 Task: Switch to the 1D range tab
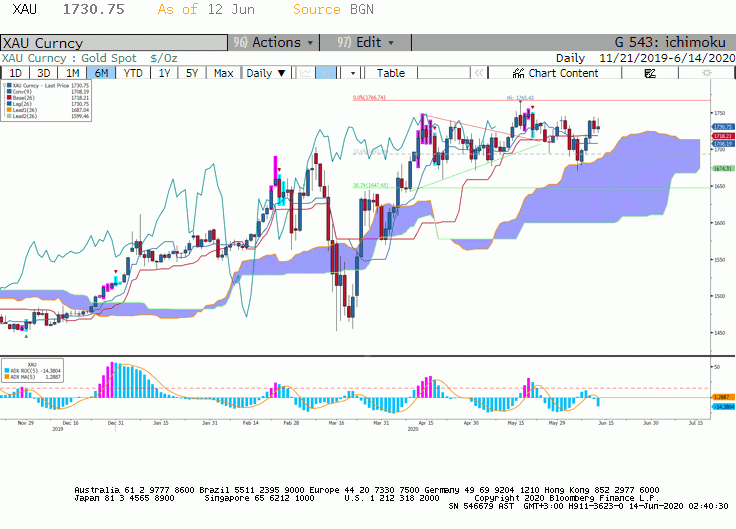point(15,73)
